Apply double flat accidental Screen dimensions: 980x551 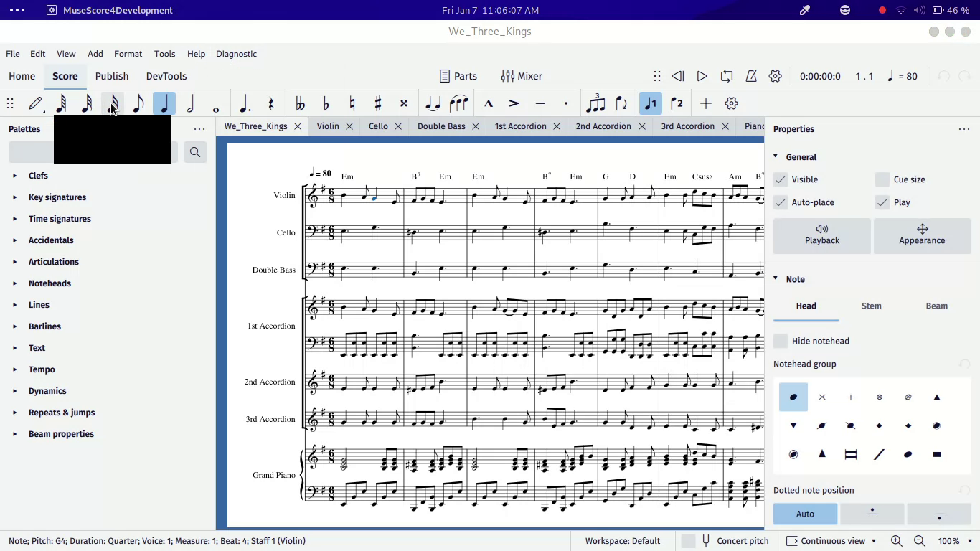coord(300,103)
